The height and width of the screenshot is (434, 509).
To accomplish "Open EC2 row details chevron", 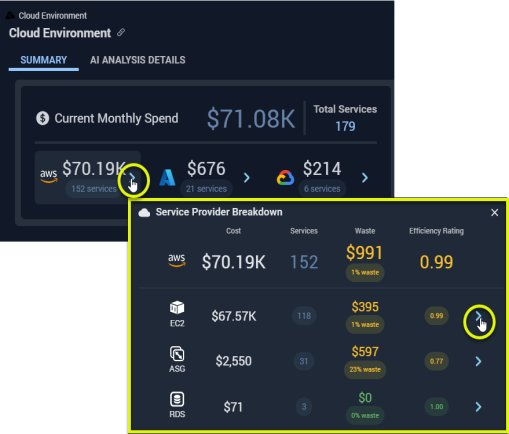I will (x=478, y=315).
